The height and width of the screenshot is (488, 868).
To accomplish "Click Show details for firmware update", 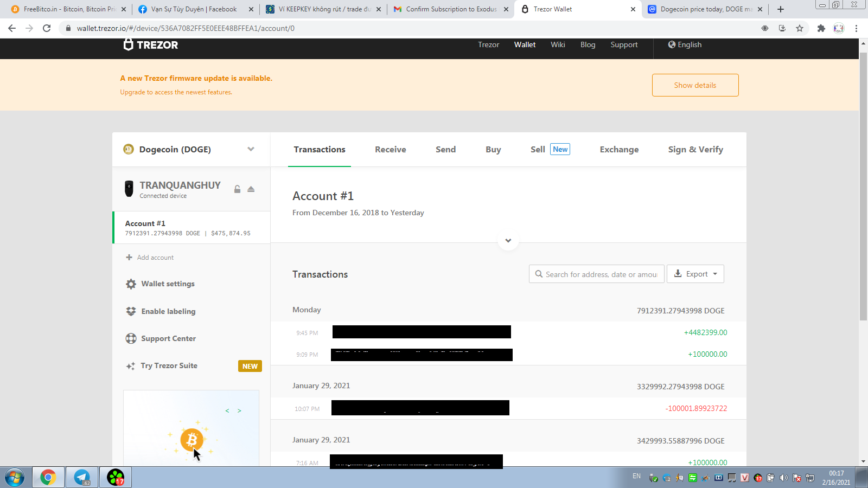I will click(x=695, y=85).
